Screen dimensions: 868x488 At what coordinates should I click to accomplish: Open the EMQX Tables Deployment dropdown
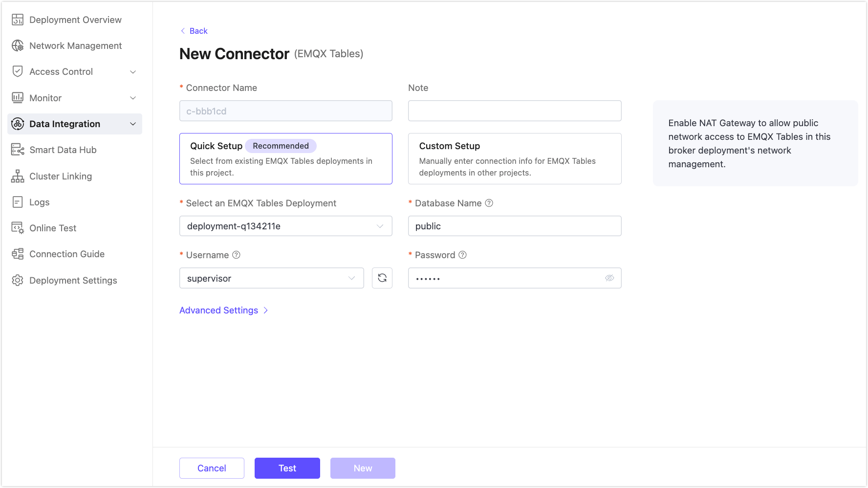(x=286, y=226)
